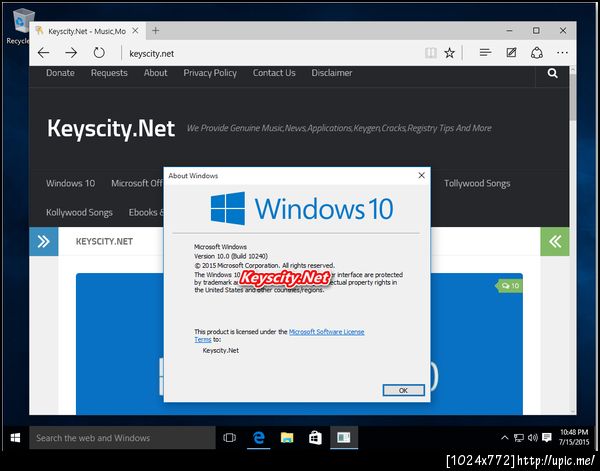Open the Microsoft Office category
Viewport: 600px width, 471px height.
click(137, 183)
